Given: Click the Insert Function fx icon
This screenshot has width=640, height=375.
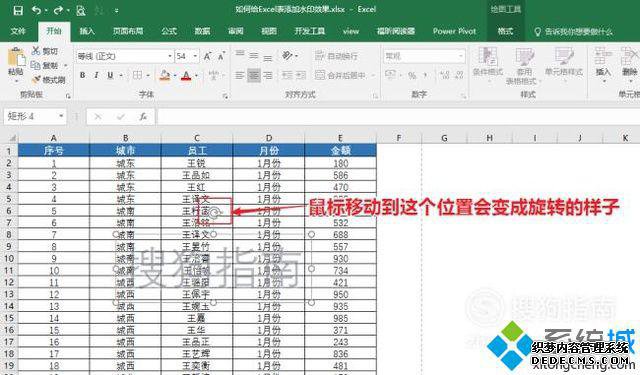Looking at the screenshot, I should 143,117.
